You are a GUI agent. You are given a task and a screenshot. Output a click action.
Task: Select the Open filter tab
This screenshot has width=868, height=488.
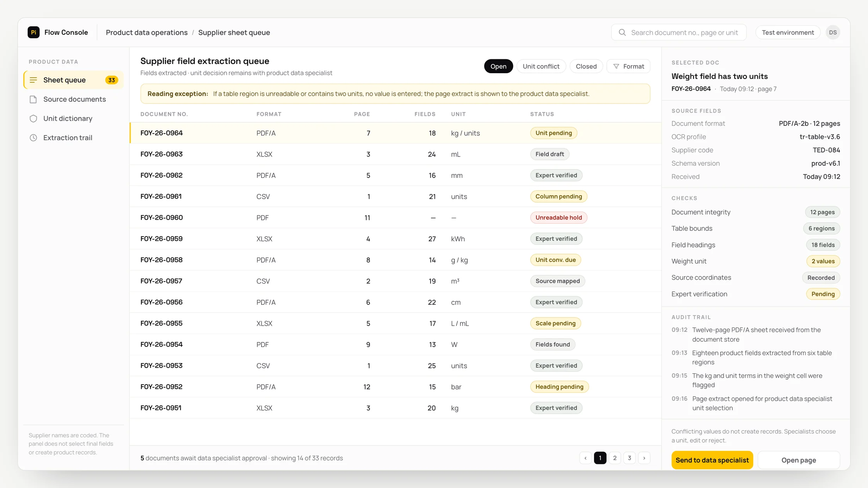498,66
